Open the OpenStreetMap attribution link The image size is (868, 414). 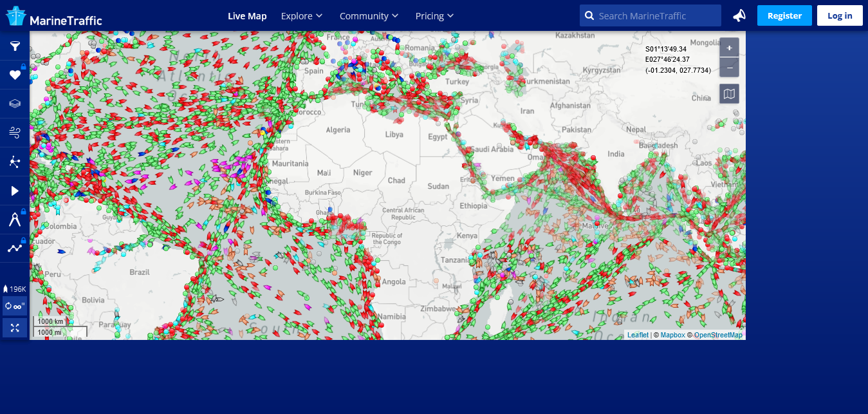click(x=718, y=335)
